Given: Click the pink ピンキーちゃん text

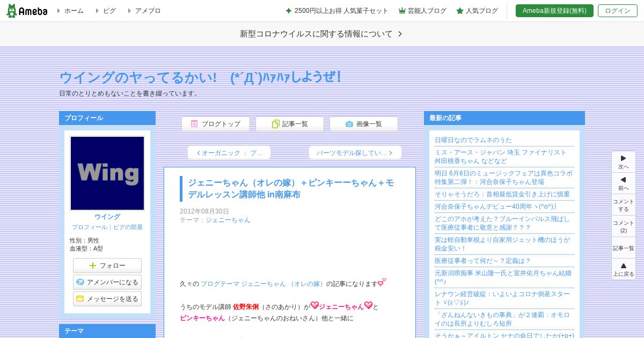Looking at the screenshot, I should coord(202,318).
